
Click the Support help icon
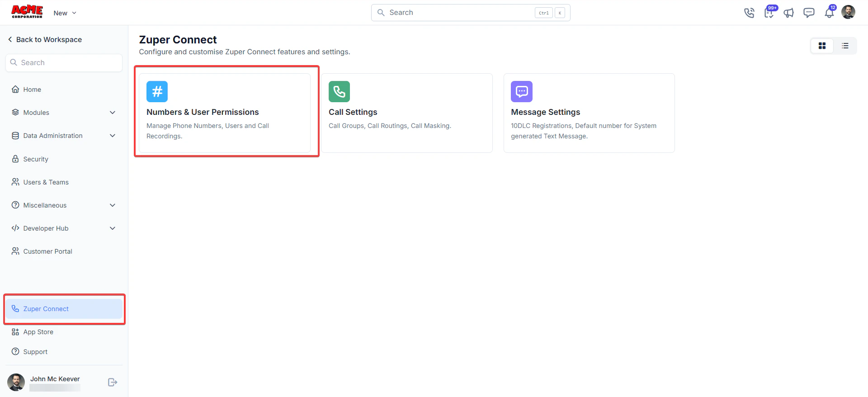pyautogui.click(x=15, y=351)
